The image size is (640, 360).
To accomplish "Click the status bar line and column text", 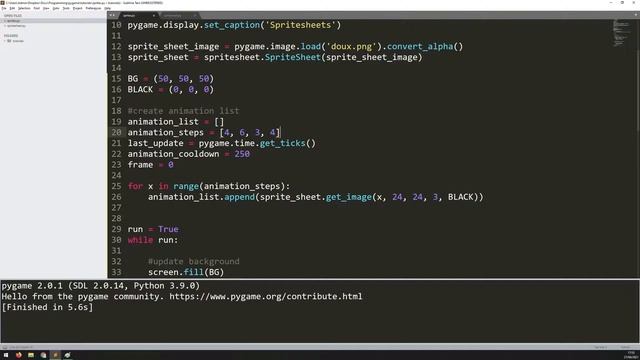I will click(20, 347).
